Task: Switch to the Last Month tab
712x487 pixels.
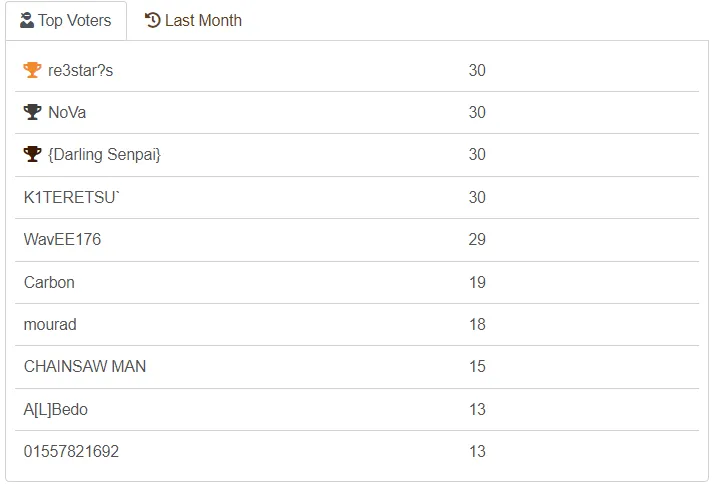Action: click(193, 20)
